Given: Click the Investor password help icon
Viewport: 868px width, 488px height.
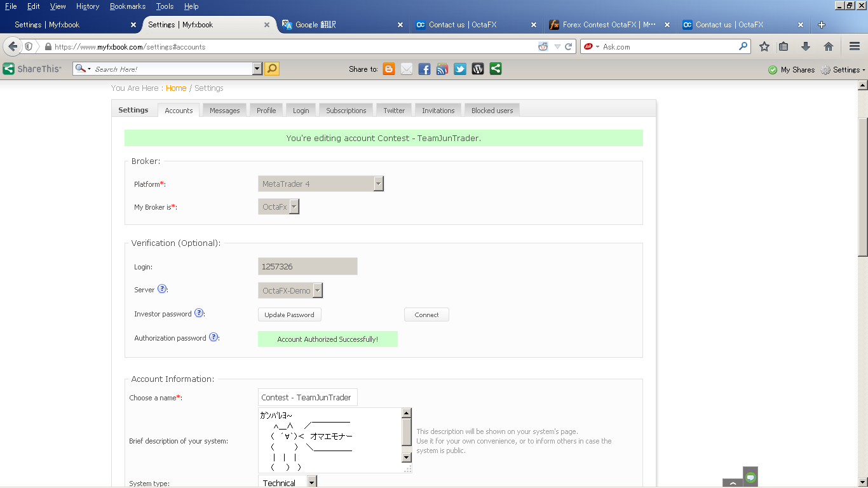Looking at the screenshot, I should (199, 313).
